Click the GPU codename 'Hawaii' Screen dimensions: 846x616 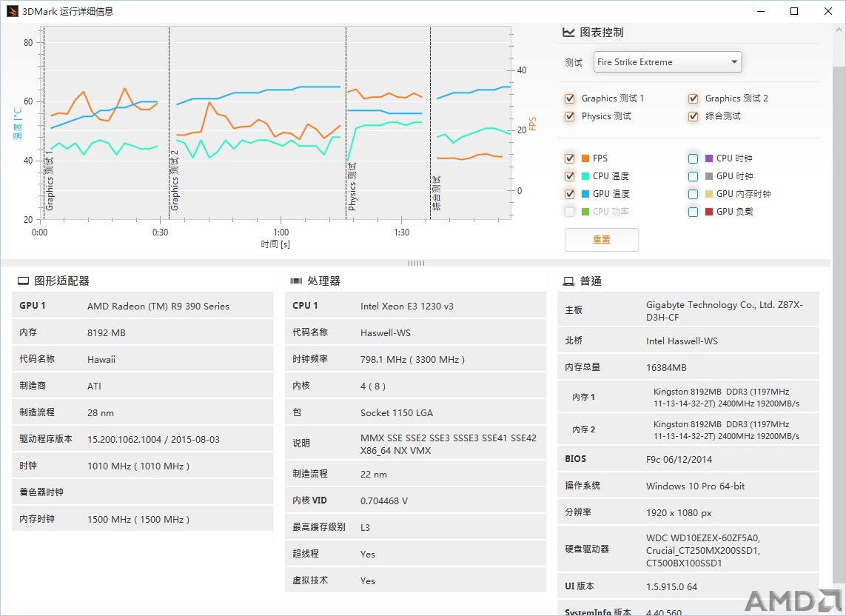point(101,360)
